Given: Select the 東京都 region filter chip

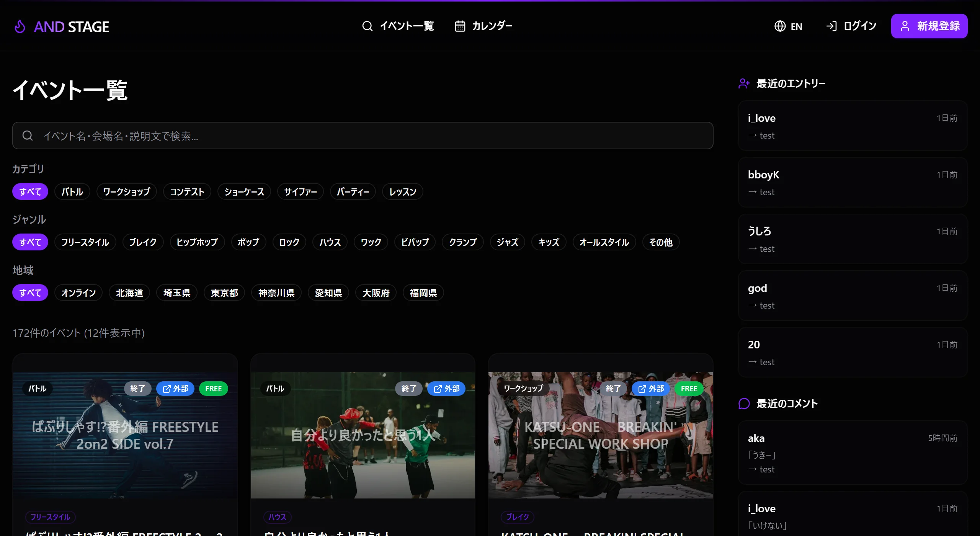Looking at the screenshot, I should tap(224, 293).
